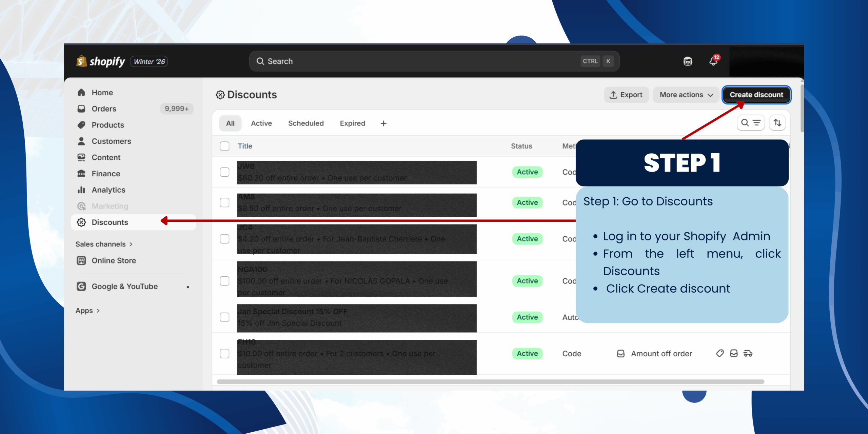Open the notifications bell icon

click(713, 61)
